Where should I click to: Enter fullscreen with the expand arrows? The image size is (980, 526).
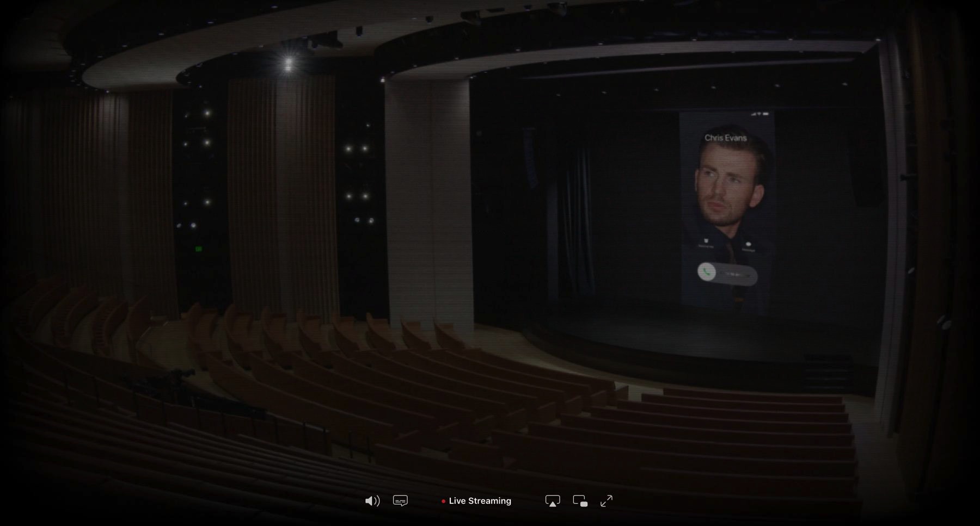coord(606,501)
